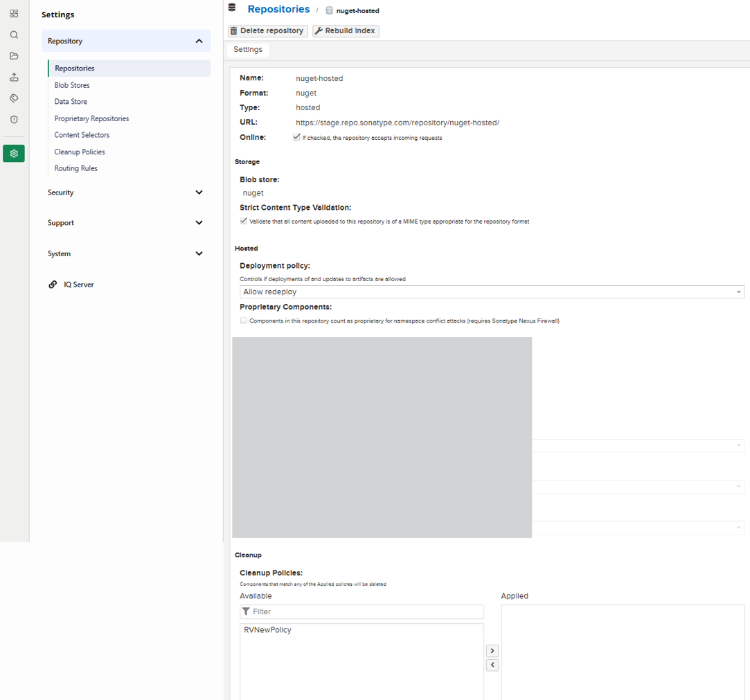This screenshot has width=750, height=700.
Task: Toggle Strict Content Type Validation checkbox
Action: tap(244, 221)
